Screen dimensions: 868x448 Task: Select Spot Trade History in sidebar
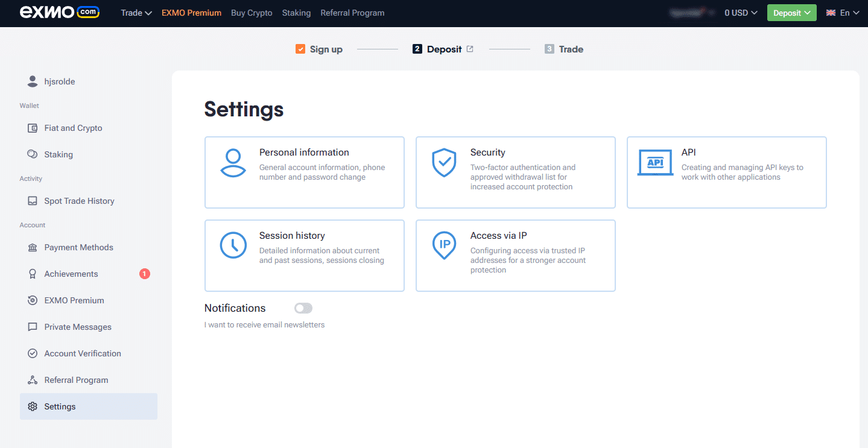pyautogui.click(x=89, y=201)
